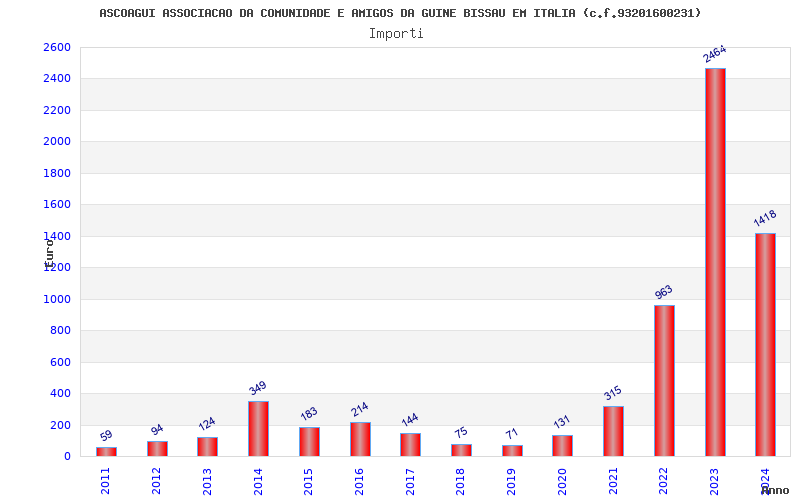Click the value label 144
This screenshot has width=800, height=500.
point(410,419)
